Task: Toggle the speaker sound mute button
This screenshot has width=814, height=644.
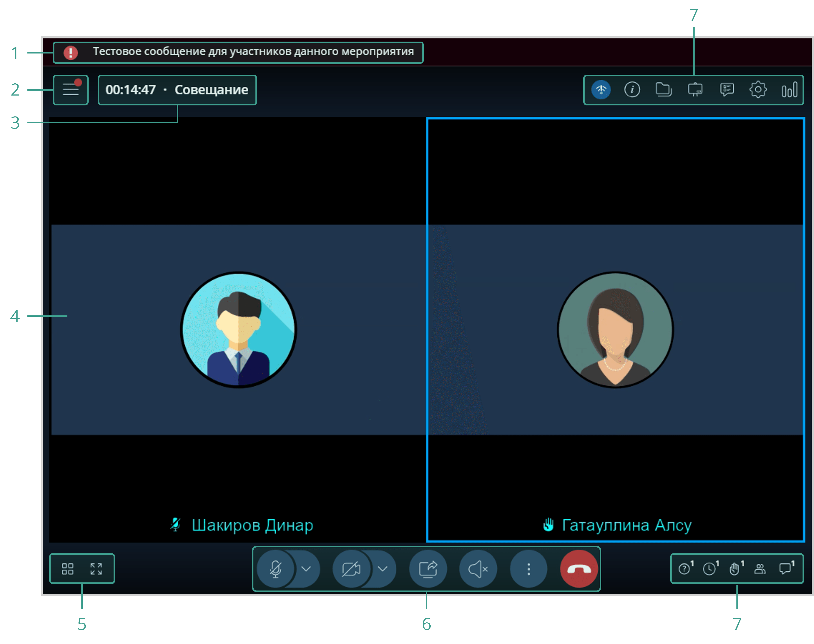Action: [478, 569]
